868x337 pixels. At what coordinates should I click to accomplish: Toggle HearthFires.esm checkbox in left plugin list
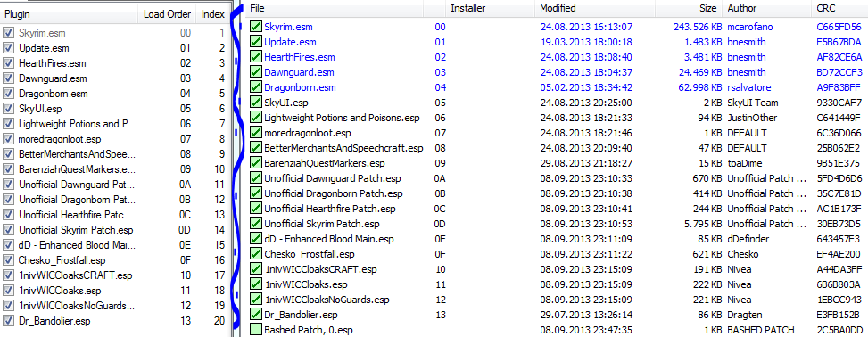(x=8, y=63)
